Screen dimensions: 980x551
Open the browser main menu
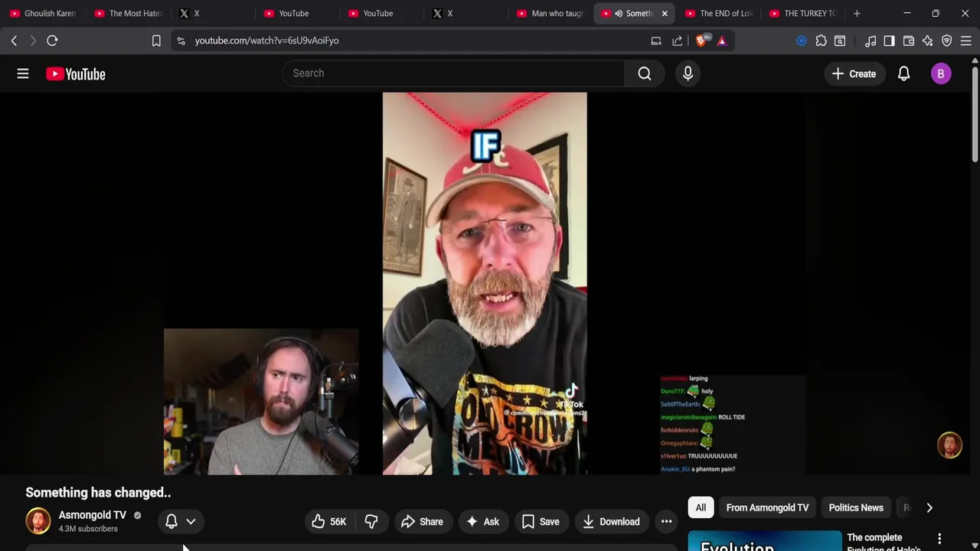click(x=965, y=41)
